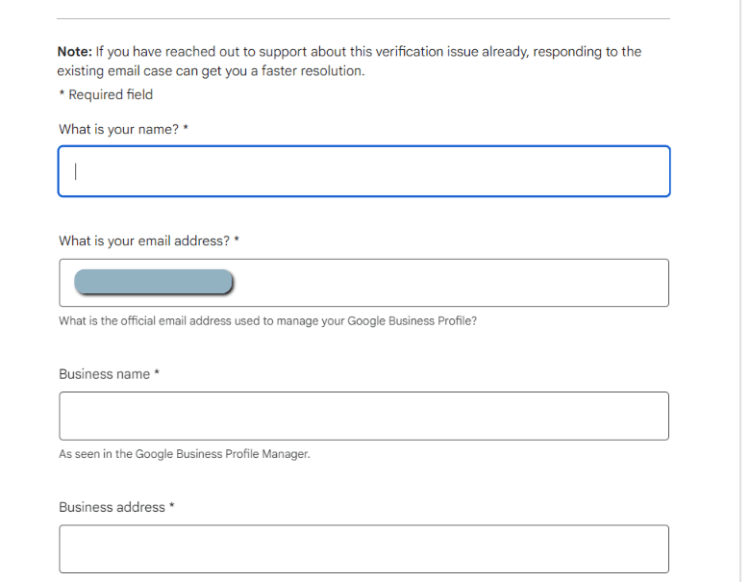This screenshot has width=750, height=582.
Task: Select the Business address input field
Action: click(x=363, y=548)
